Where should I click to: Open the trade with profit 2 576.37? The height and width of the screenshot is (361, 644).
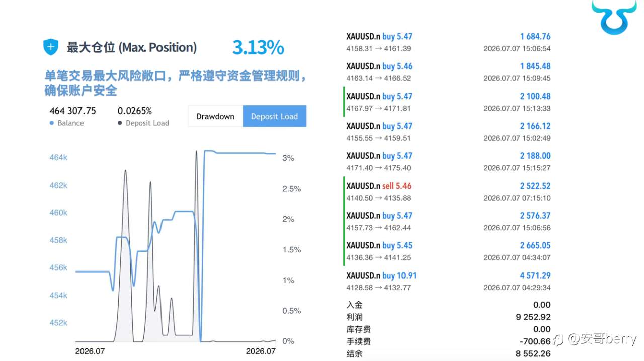(x=448, y=221)
